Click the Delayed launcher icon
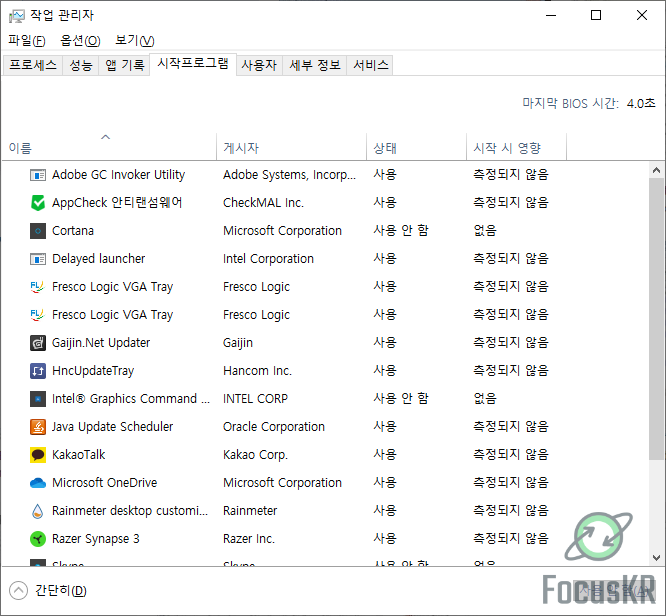 (x=38, y=259)
